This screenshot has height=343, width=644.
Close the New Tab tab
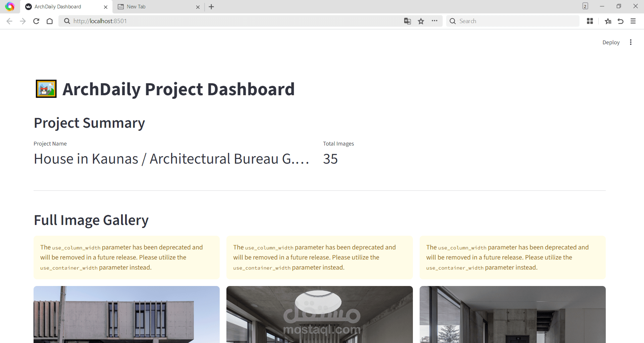click(198, 7)
